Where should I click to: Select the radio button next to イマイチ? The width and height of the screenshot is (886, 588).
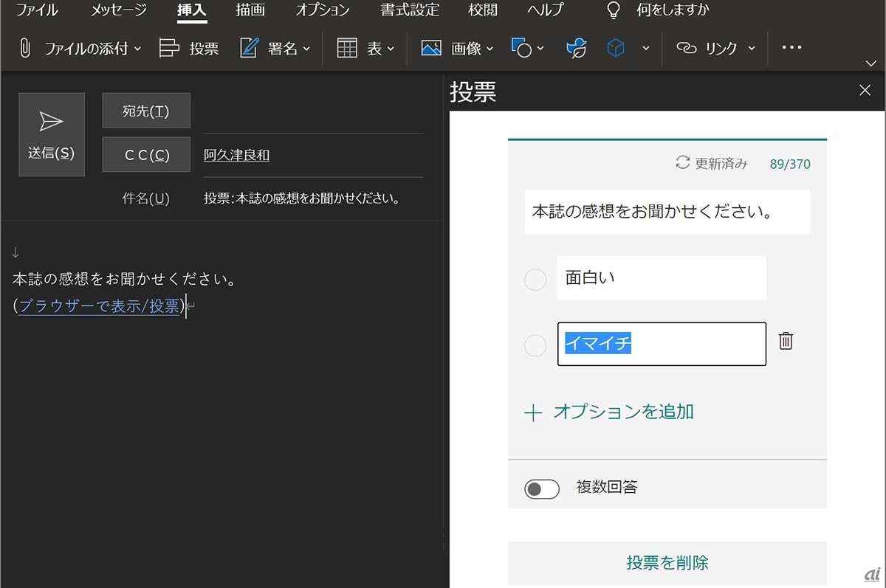(x=535, y=345)
